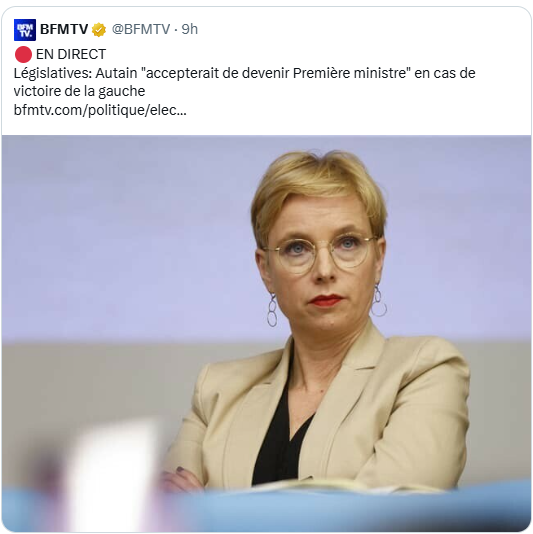This screenshot has height=534, width=533.
Task: Click the dangling hoop earring in photo
Action: (272, 310)
